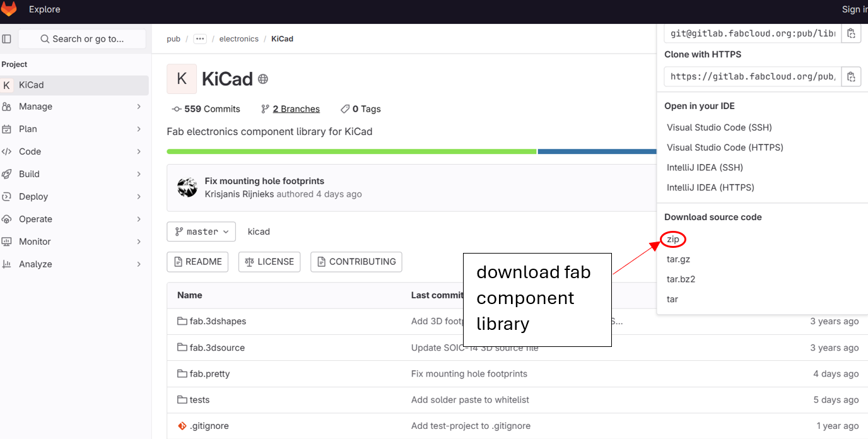Viewport: 868px width, 439px height.
Task: Select the SSH clone URL field
Action: (x=753, y=33)
